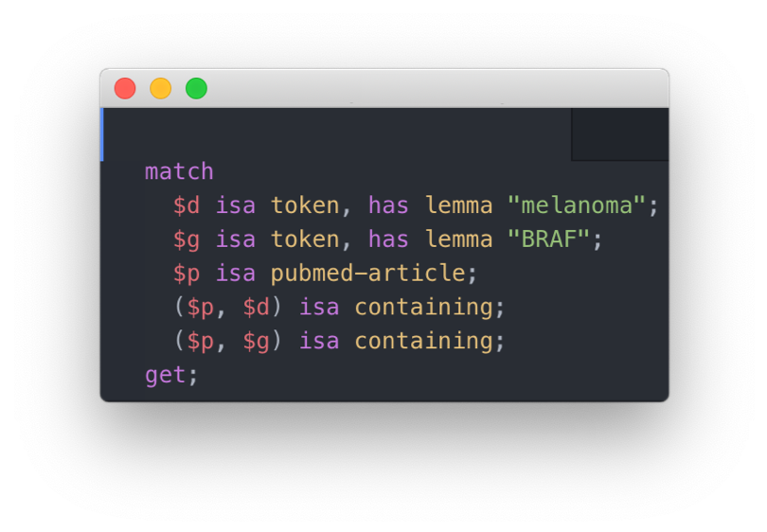767x532 pixels.
Task: Click the pubmed-article type name
Action: (x=367, y=273)
